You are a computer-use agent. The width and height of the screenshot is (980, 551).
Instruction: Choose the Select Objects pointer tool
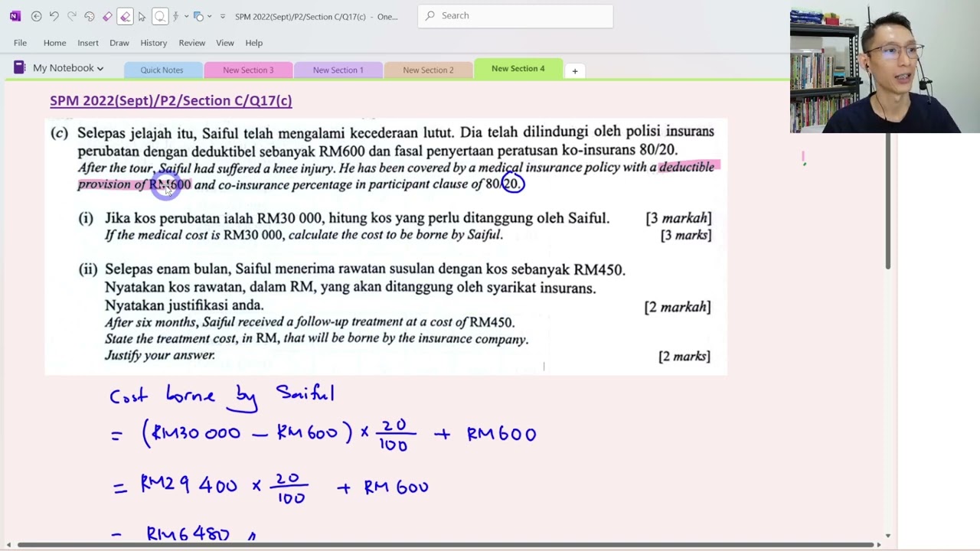pos(142,16)
